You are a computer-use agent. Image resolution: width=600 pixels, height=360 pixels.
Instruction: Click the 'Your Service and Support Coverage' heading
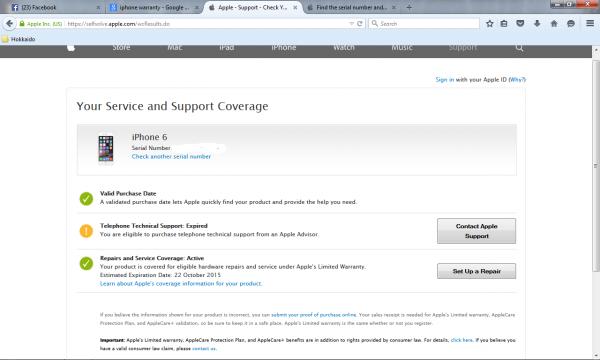point(172,106)
